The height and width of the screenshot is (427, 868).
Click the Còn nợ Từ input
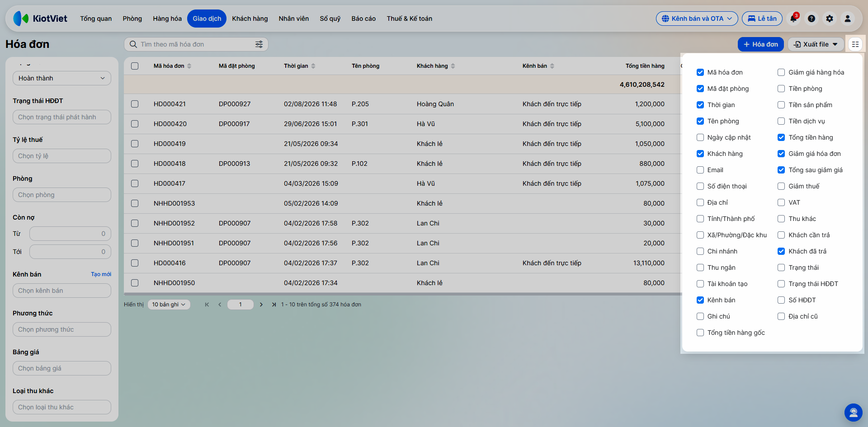coord(70,234)
